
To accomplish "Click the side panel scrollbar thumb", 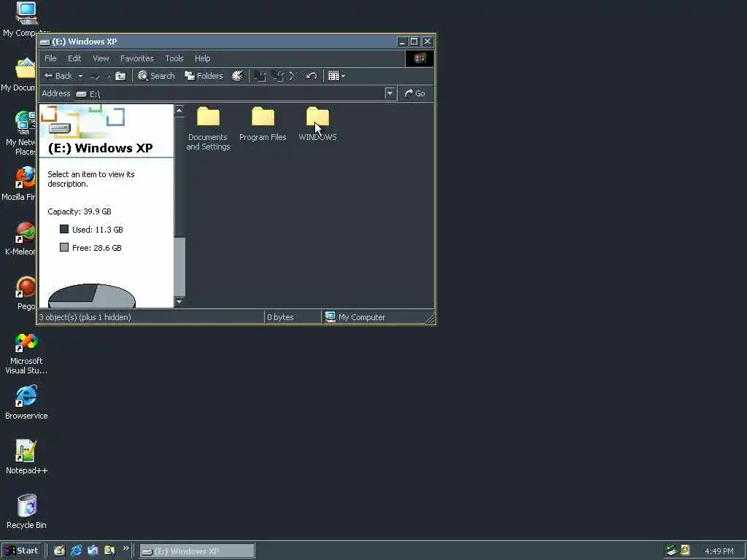I will 179,265.
